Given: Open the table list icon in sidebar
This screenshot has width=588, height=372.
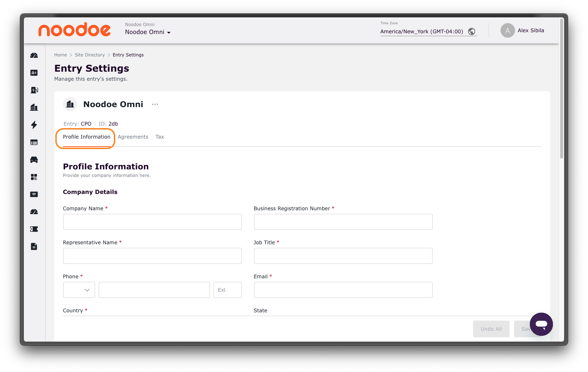Looking at the screenshot, I should [34, 142].
